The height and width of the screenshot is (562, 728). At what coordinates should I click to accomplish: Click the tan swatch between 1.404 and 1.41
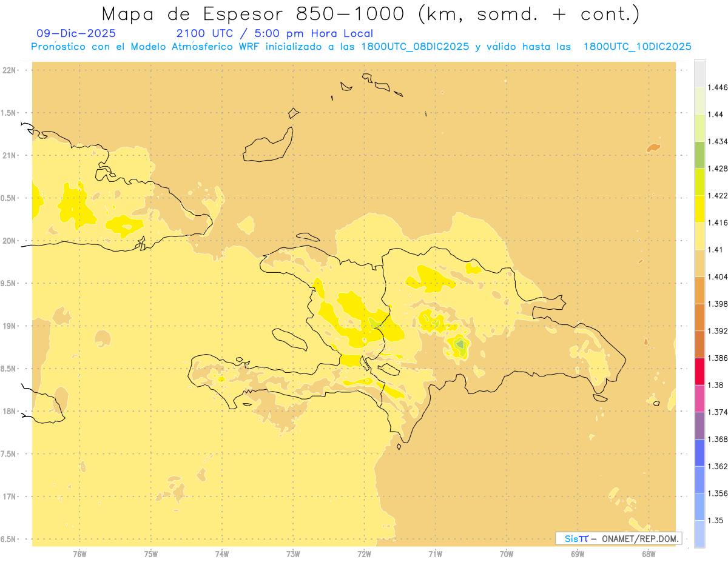point(699,263)
